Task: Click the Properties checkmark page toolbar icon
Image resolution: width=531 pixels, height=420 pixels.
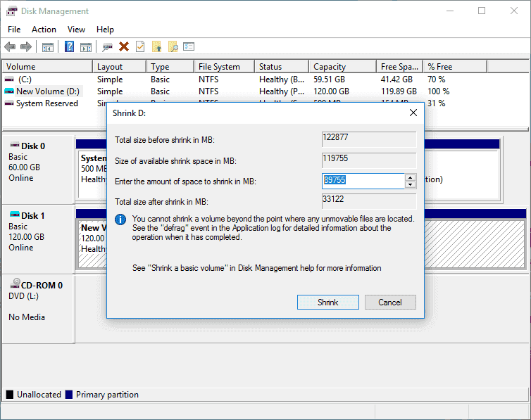Action: pos(140,47)
